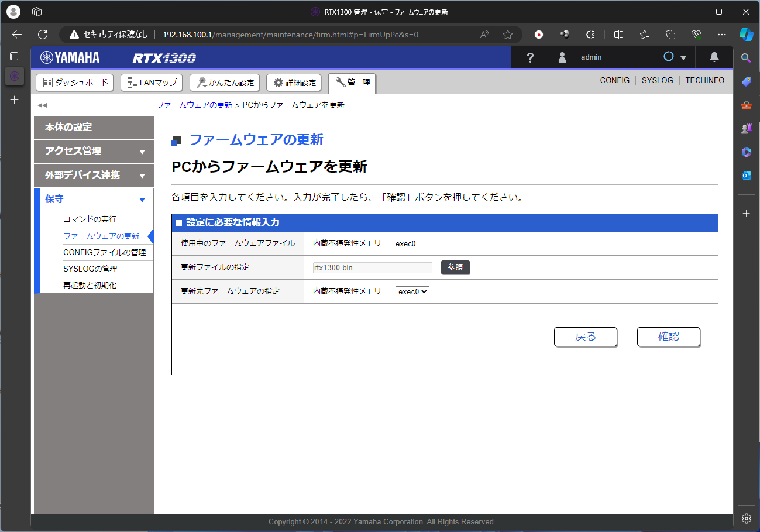The height and width of the screenshot is (532, 760).
Task: Open Browser essentials heart icon
Action: [x=696, y=35]
